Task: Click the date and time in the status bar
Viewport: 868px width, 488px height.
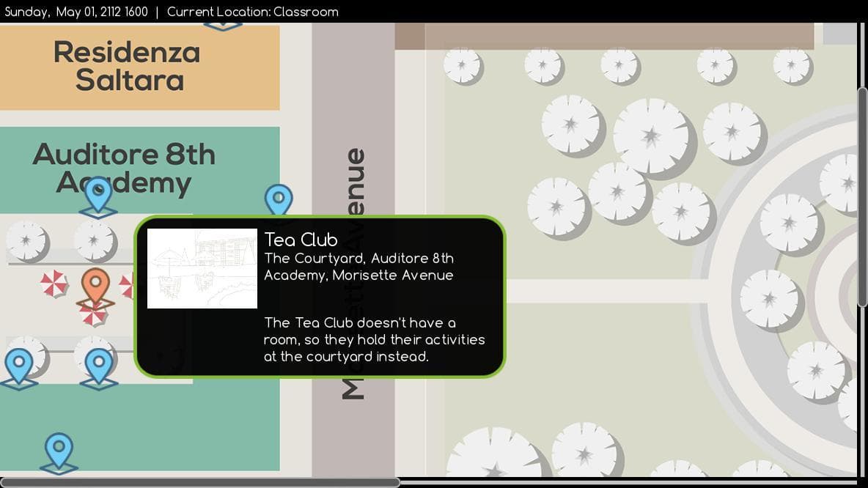Action: 76,12
